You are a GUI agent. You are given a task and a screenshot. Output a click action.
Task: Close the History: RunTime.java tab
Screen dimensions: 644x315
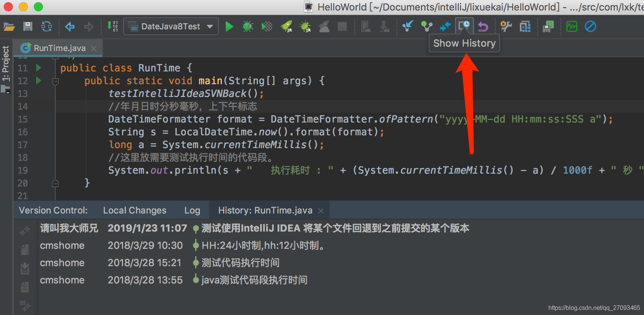(x=321, y=211)
